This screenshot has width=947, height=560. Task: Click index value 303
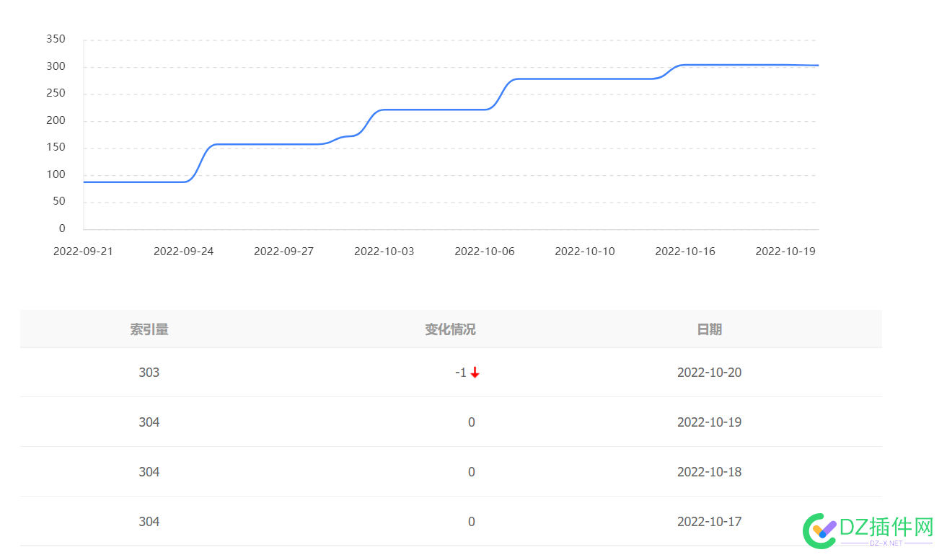149,373
